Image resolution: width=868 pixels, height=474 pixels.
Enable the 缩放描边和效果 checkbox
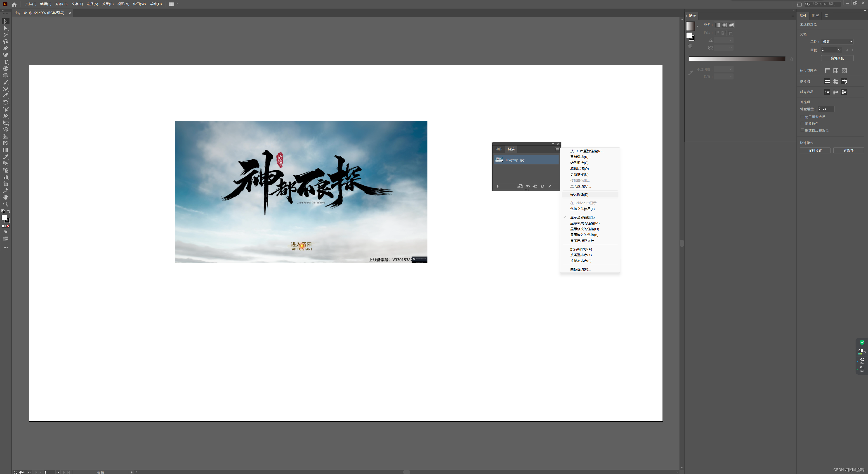click(x=802, y=130)
